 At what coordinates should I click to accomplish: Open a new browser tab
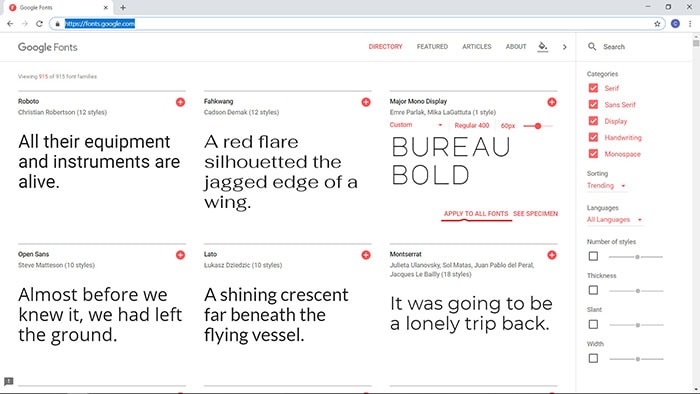pyautogui.click(x=123, y=8)
